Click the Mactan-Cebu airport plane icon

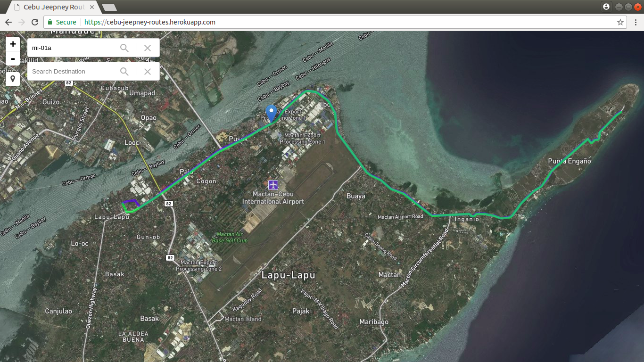(272, 185)
